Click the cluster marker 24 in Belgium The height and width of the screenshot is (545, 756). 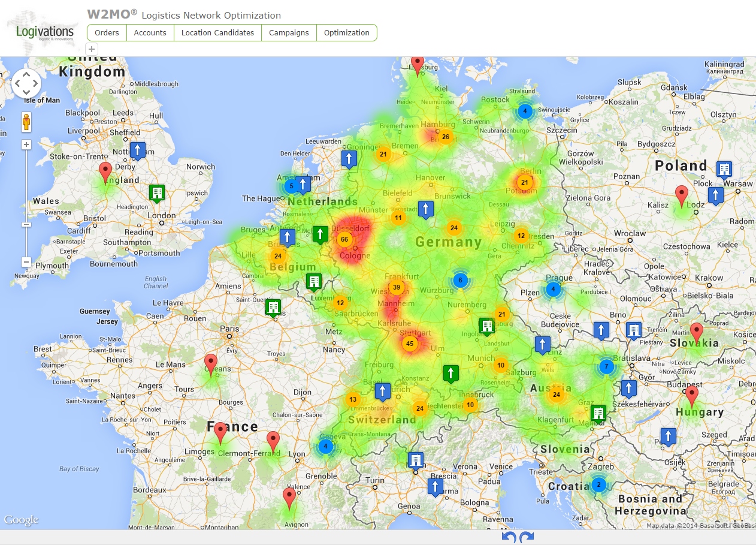pyautogui.click(x=277, y=256)
